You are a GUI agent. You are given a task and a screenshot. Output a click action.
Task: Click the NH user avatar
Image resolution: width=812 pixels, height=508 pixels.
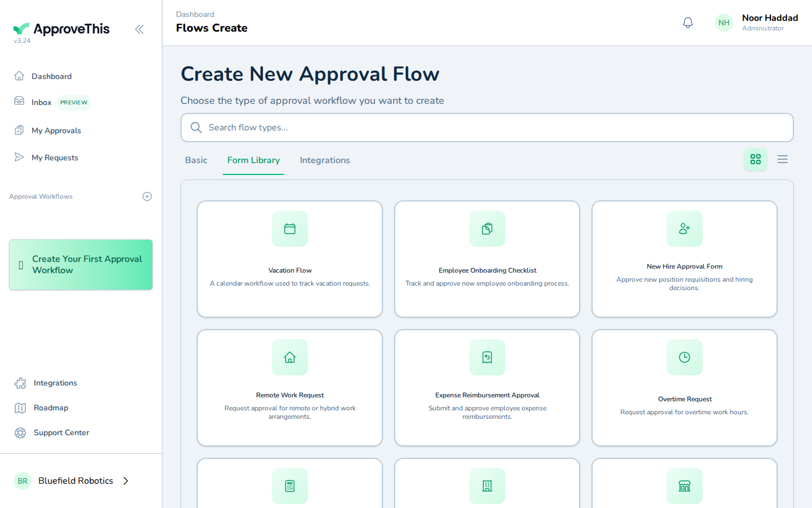click(724, 23)
